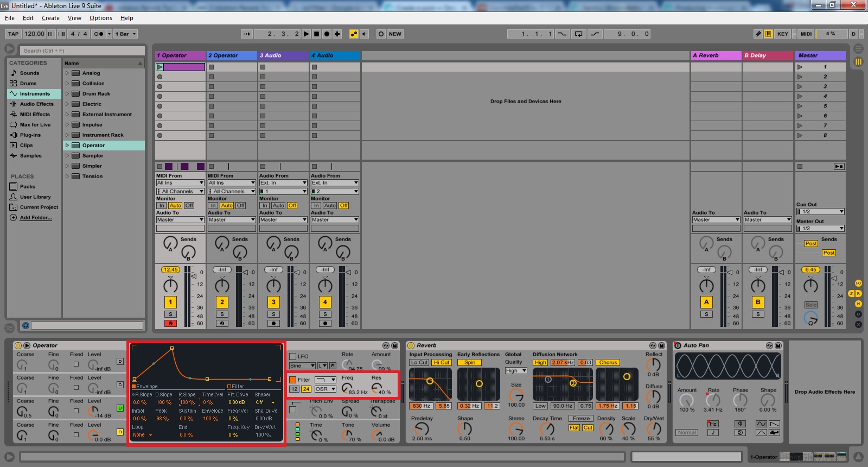
Task: Toggle Reverb Lo Cut button
Action: coord(419,363)
